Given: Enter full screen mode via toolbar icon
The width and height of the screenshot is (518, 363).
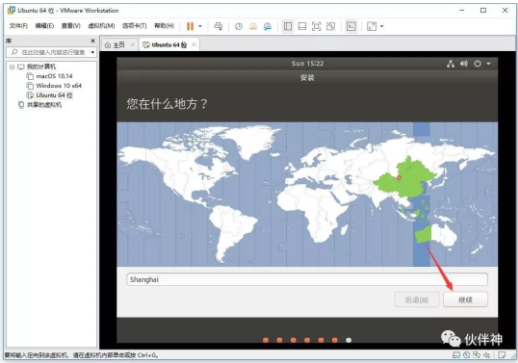Looking at the screenshot, I should tap(316, 26).
